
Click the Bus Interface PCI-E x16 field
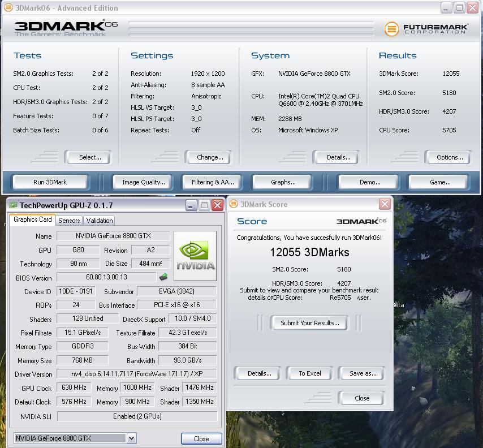(176, 305)
